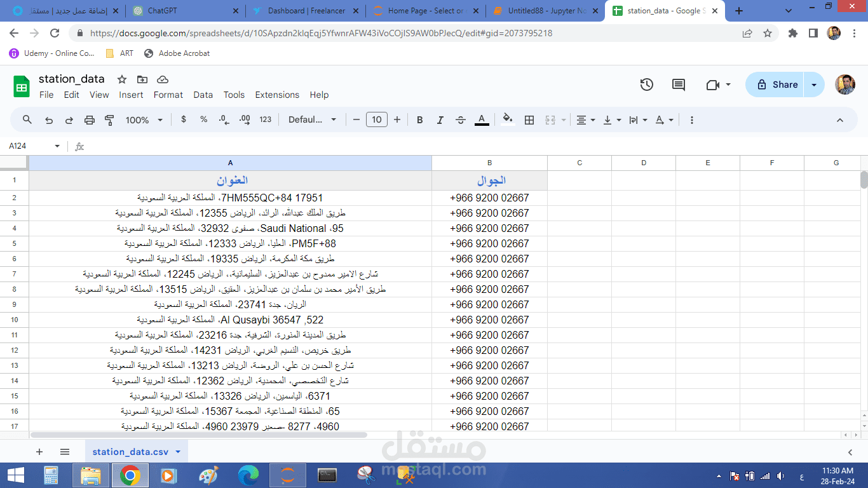Open the Format menu

(x=168, y=95)
